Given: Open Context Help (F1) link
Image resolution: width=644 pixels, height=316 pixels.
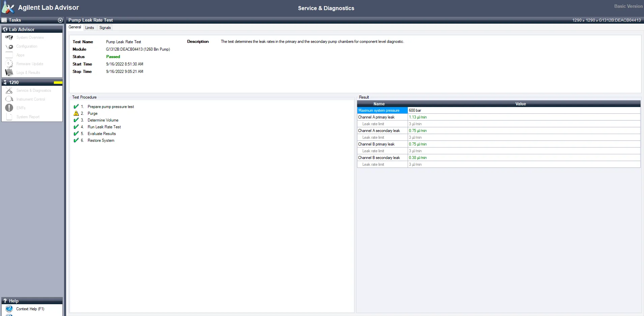Looking at the screenshot, I should (x=30, y=309).
